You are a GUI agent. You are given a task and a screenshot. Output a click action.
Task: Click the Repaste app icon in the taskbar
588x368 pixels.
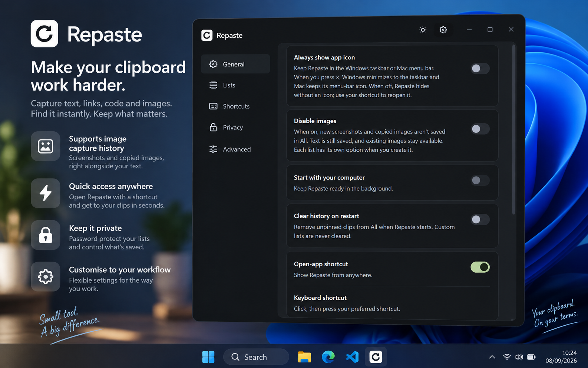pos(376,357)
